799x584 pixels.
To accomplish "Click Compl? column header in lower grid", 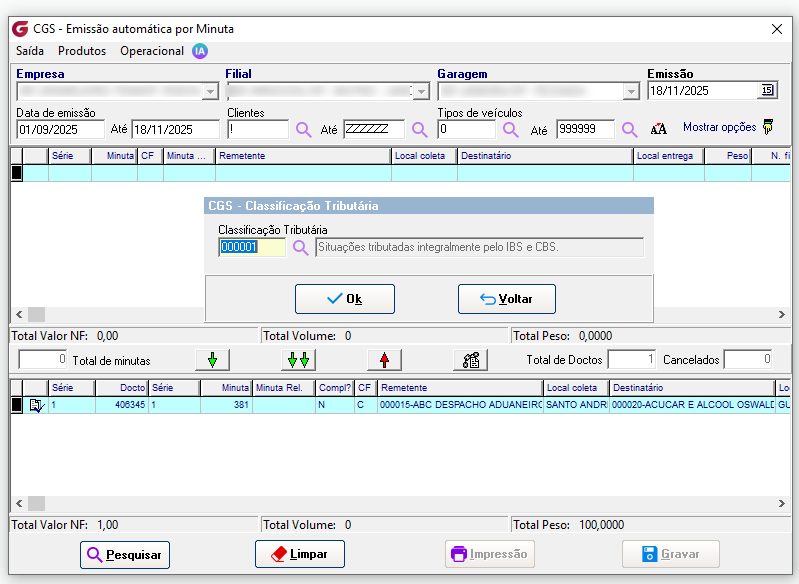I will [x=335, y=388].
